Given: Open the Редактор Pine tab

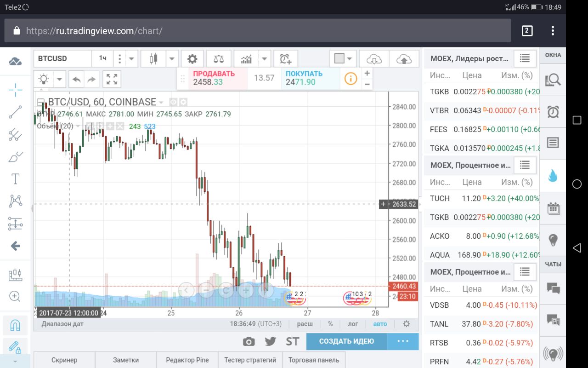Looking at the screenshot, I should [187, 360].
